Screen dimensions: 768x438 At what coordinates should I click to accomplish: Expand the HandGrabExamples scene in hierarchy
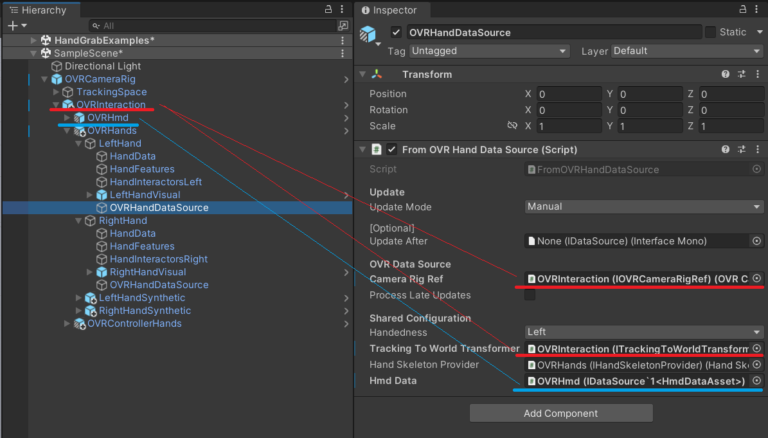point(33,40)
